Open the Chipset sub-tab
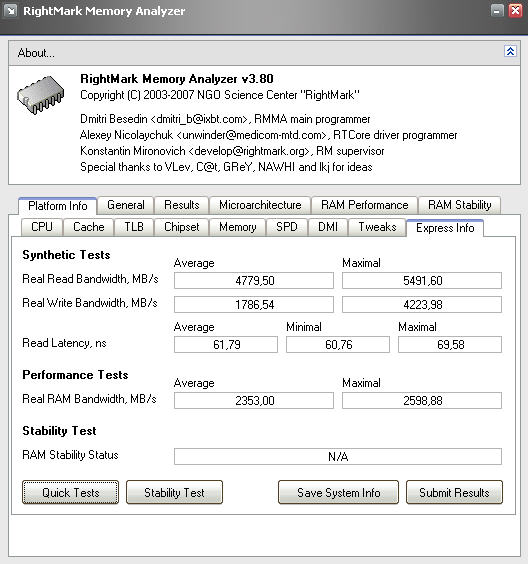 (x=182, y=227)
